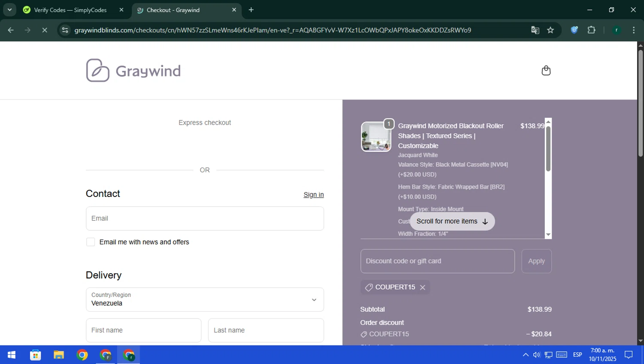Open the volume control in system tray
The image size is (644, 364).
537,355
